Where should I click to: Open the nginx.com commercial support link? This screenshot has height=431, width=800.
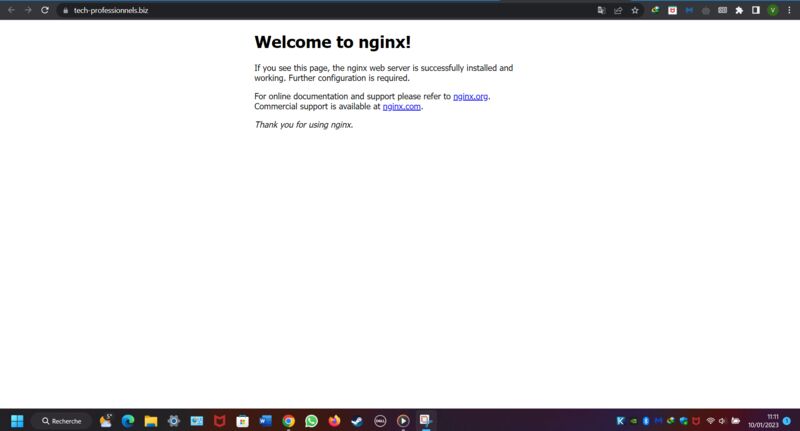pos(402,107)
